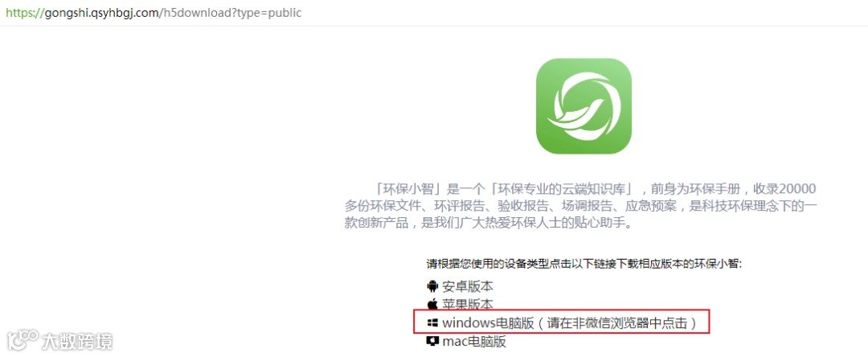The width and height of the screenshot is (868, 357).
Task: Click the 大数跨境 watermark text
Action: (x=77, y=341)
